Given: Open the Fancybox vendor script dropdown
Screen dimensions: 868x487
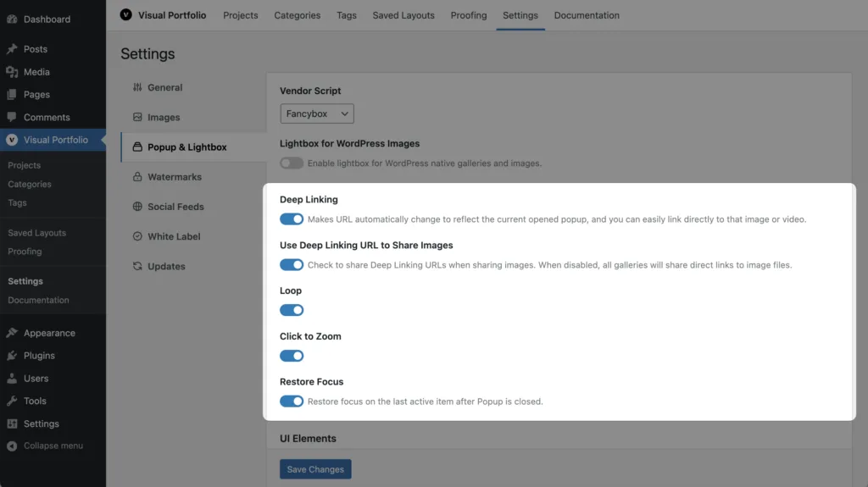Looking at the screenshot, I should pyautogui.click(x=317, y=113).
